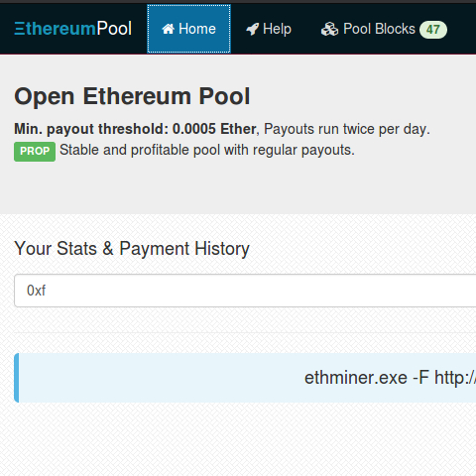The image size is (476, 476).
Task: Click the empty area of the blue info box
Action: point(159,378)
